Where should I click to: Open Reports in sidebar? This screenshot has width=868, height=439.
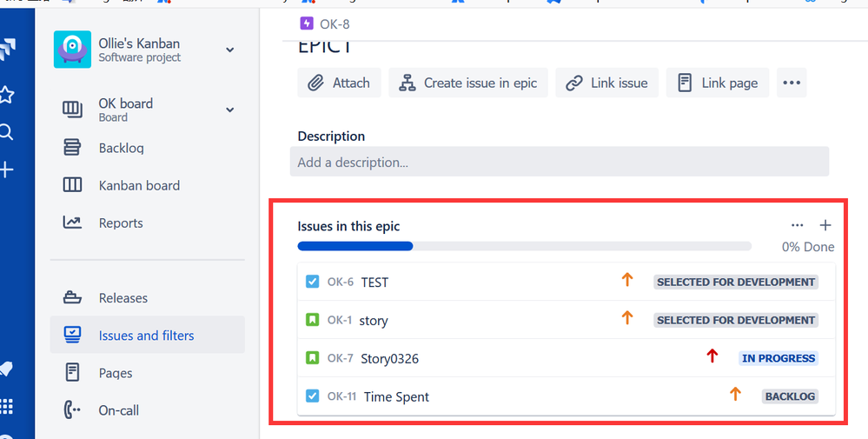tap(147, 223)
